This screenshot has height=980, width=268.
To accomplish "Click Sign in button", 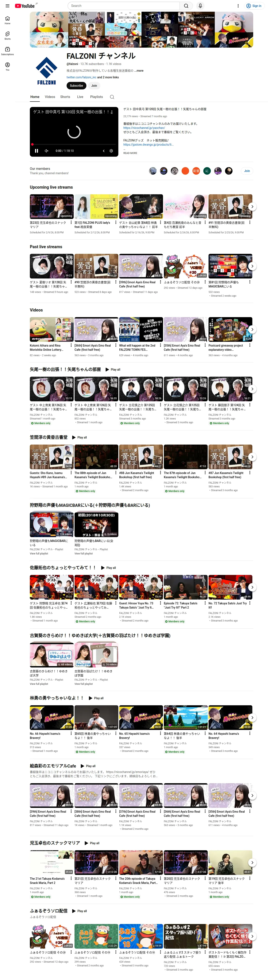I will coord(254,6).
